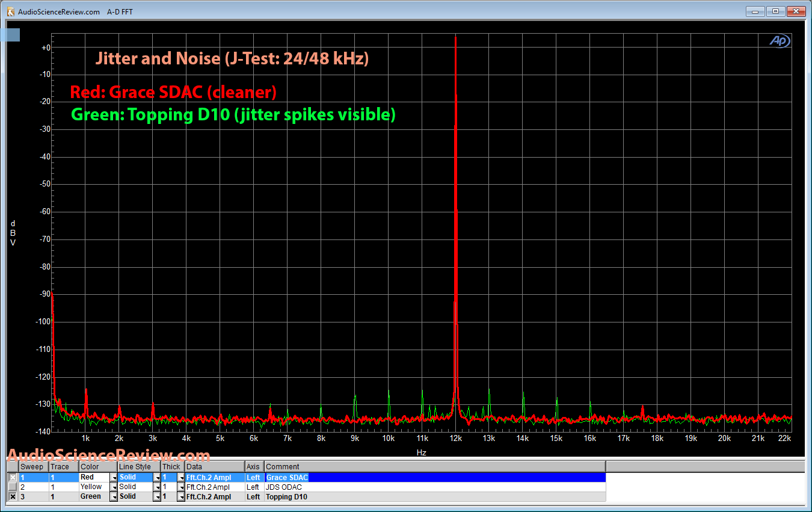Click 'Fft.Ch.2 Ampl' data cell in Topping D10 row
This screenshot has height=512, width=812.
pos(215,497)
